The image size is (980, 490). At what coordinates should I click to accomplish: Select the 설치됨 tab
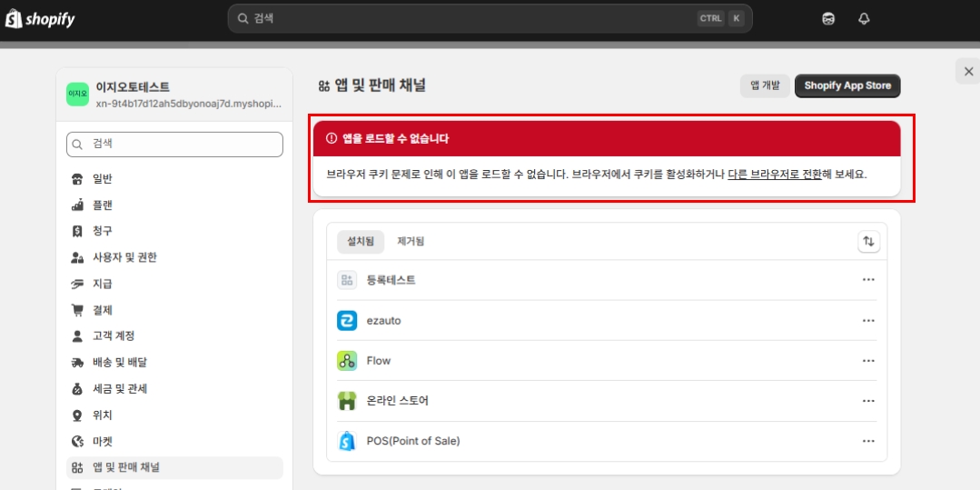click(361, 241)
